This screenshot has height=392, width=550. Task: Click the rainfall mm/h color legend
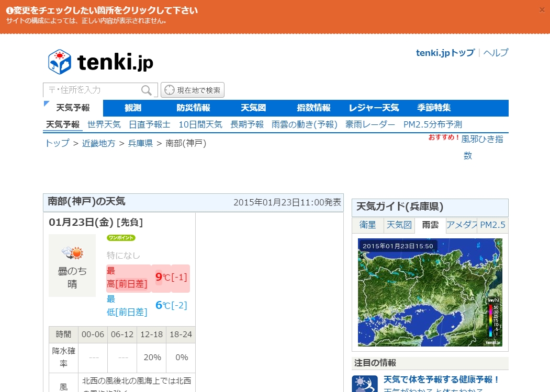pos(493,318)
